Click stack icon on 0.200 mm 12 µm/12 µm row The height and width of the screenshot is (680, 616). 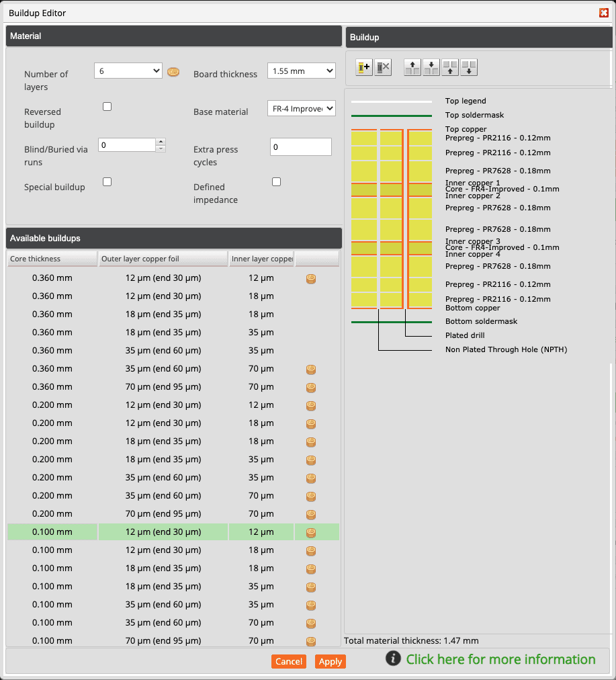tap(311, 406)
